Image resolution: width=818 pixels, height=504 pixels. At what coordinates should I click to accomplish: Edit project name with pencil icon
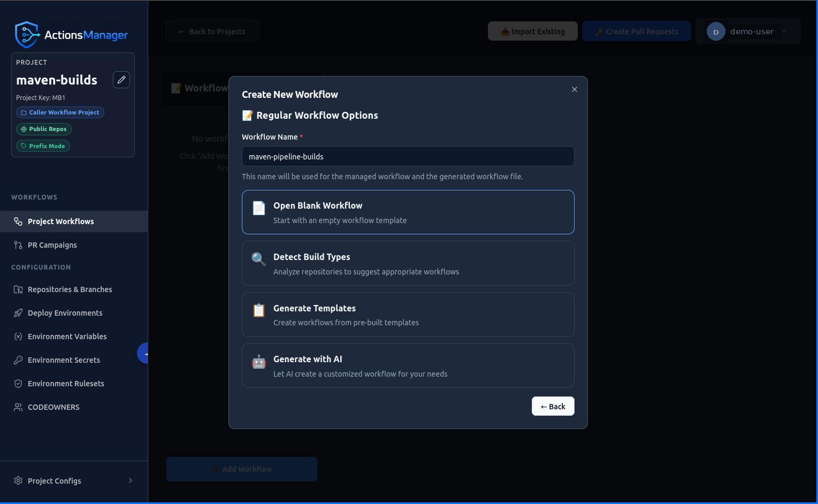121,80
